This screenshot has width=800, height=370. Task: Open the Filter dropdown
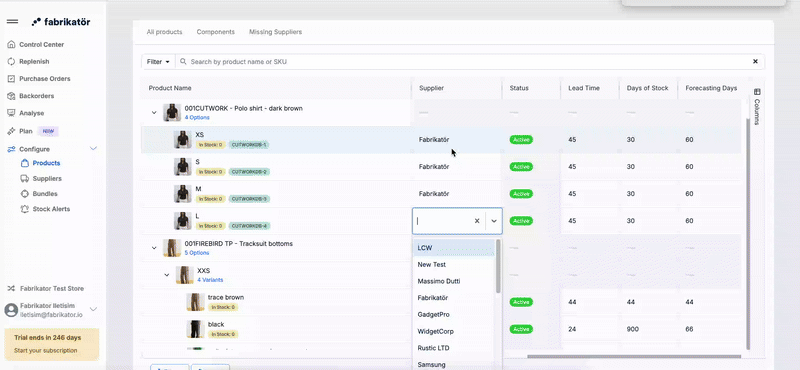[158, 62]
